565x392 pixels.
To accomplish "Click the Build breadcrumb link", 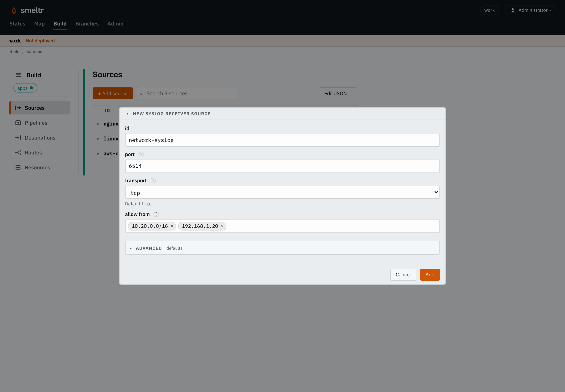I will [15, 51].
